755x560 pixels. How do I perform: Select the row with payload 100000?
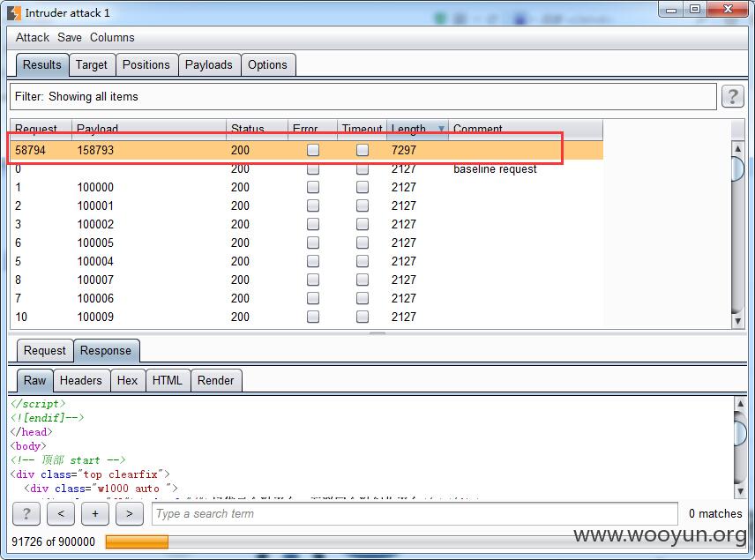(x=306, y=187)
